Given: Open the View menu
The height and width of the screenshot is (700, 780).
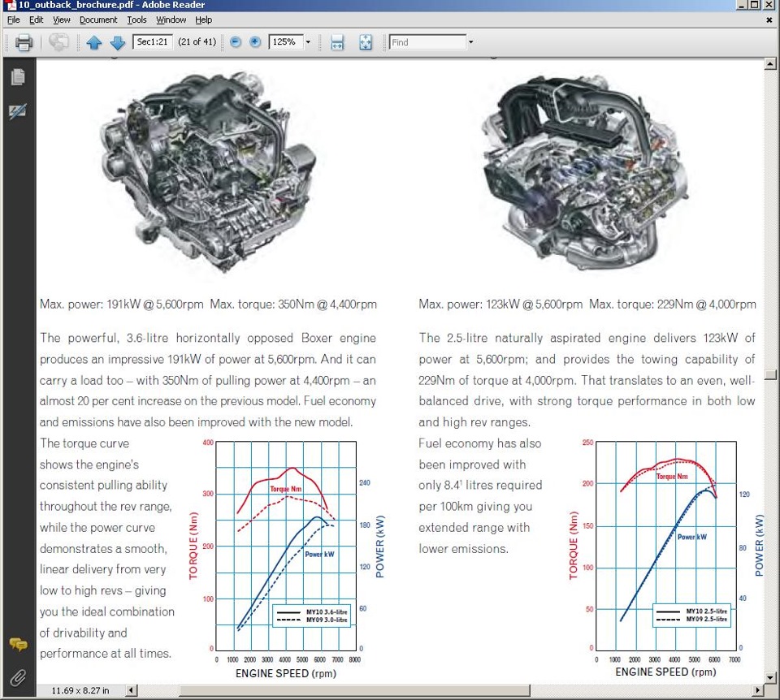Looking at the screenshot, I should pyautogui.click(x=62, y=19).
